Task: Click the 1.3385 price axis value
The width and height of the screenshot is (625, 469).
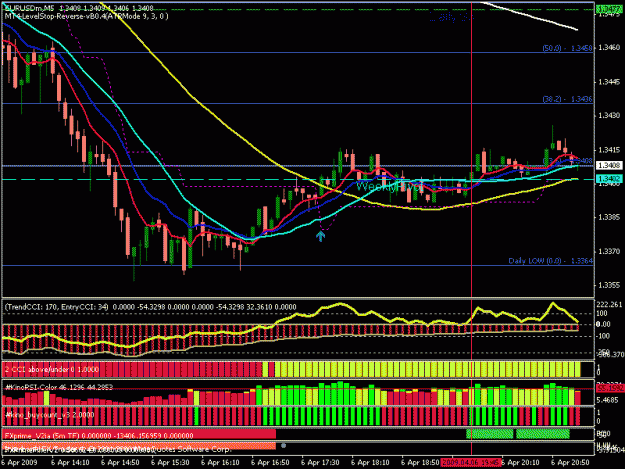Action: [x=609, y=218]
